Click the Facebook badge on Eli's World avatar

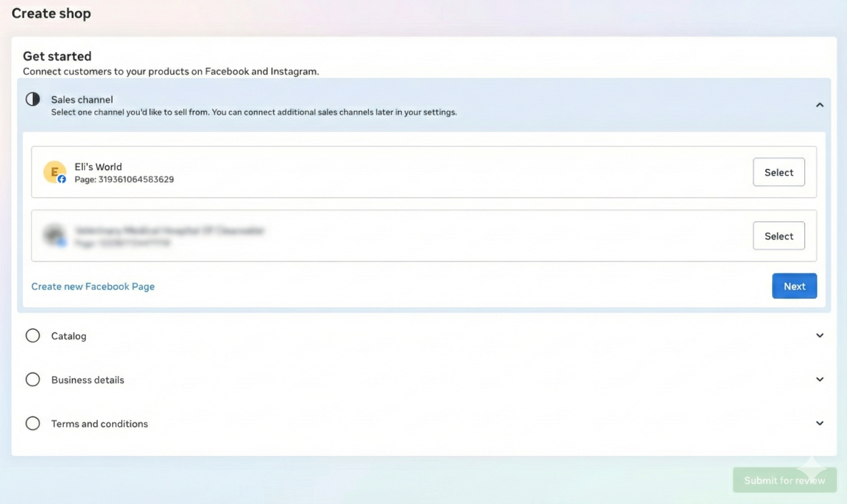coord(61,179)
